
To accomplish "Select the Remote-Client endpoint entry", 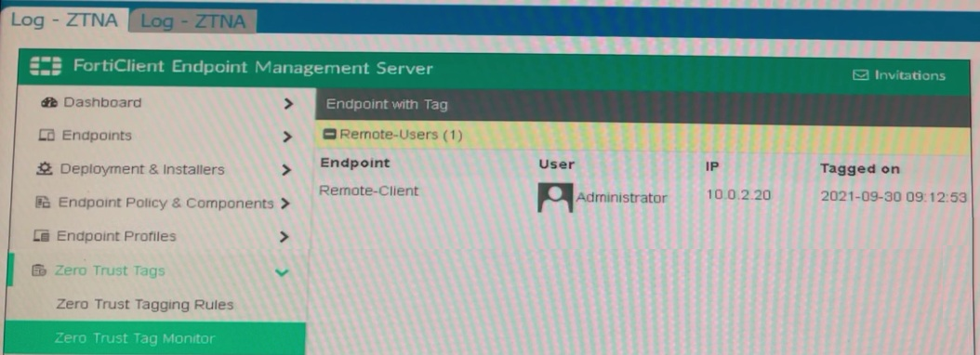I will (x=369, y=191).
